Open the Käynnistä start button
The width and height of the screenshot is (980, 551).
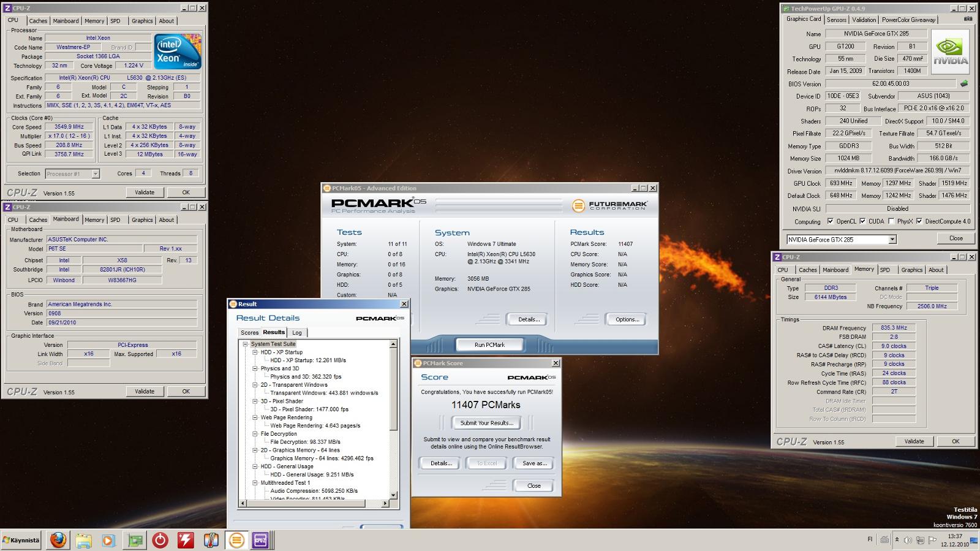pyautogui.click(x=21, y=540)
